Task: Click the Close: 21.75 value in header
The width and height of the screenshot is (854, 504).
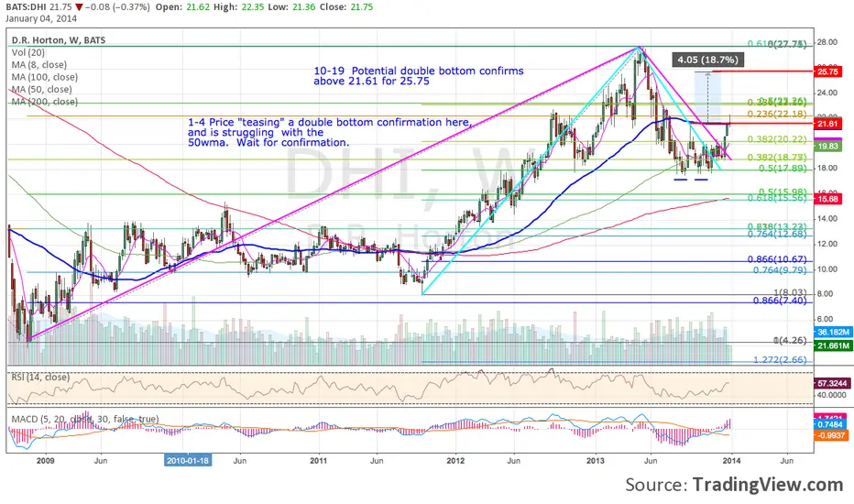Action: [x=347, y=7]
